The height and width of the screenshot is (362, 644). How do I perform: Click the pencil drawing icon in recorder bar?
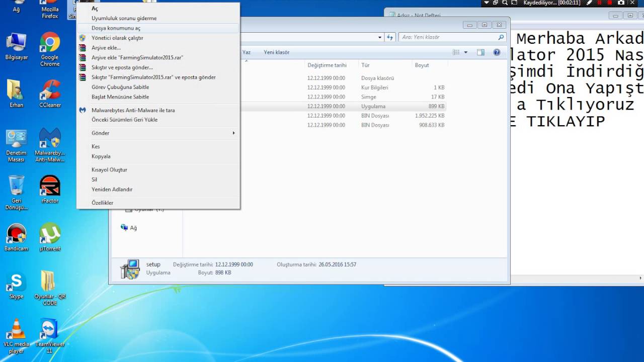[590, 3]
